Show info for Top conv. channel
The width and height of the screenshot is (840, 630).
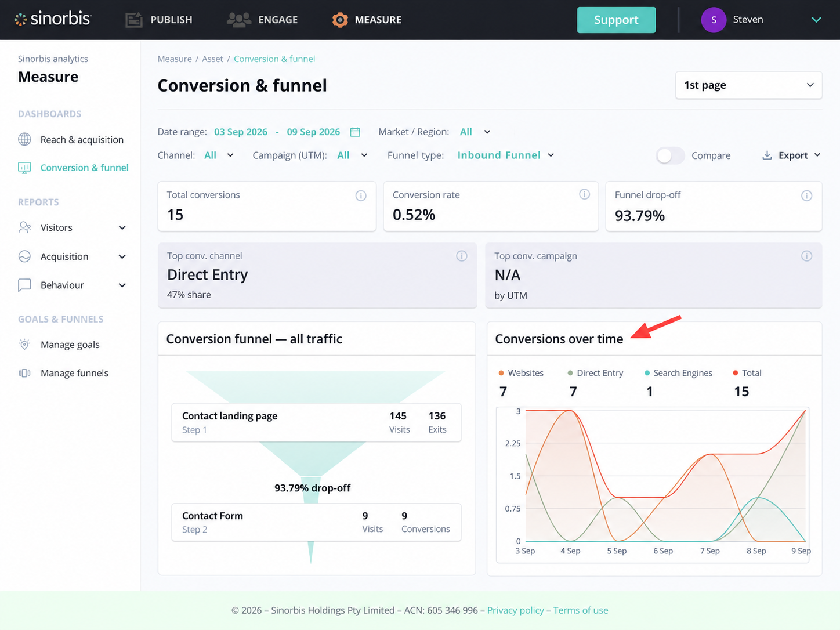[462, 256]
